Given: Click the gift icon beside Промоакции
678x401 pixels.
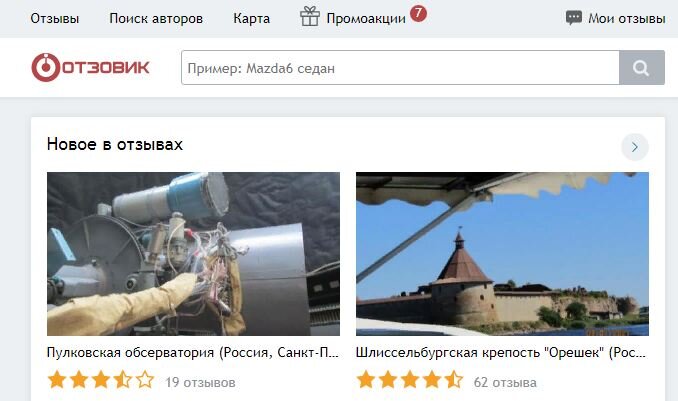Looking at the screenshot, I should [310, 17].
